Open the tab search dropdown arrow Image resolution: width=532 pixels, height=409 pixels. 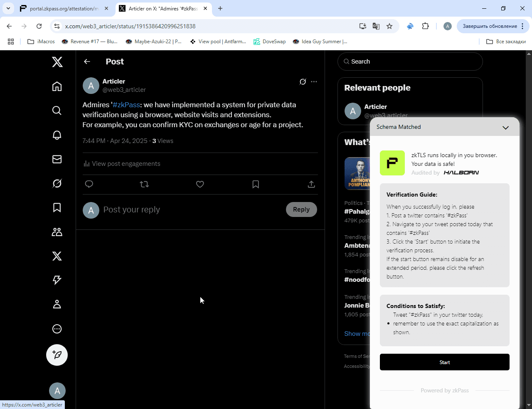coord(8,8)
